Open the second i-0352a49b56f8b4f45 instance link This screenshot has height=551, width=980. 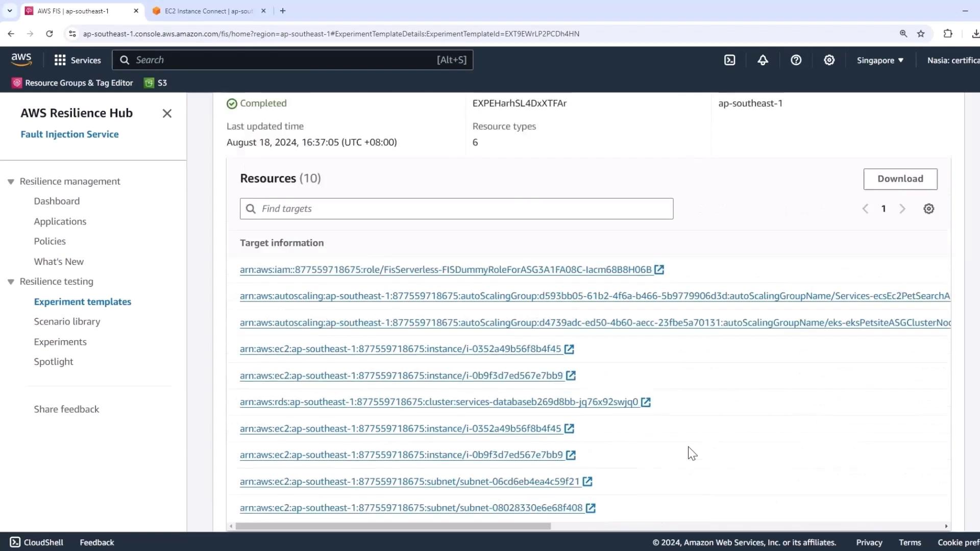click(400, 429)
